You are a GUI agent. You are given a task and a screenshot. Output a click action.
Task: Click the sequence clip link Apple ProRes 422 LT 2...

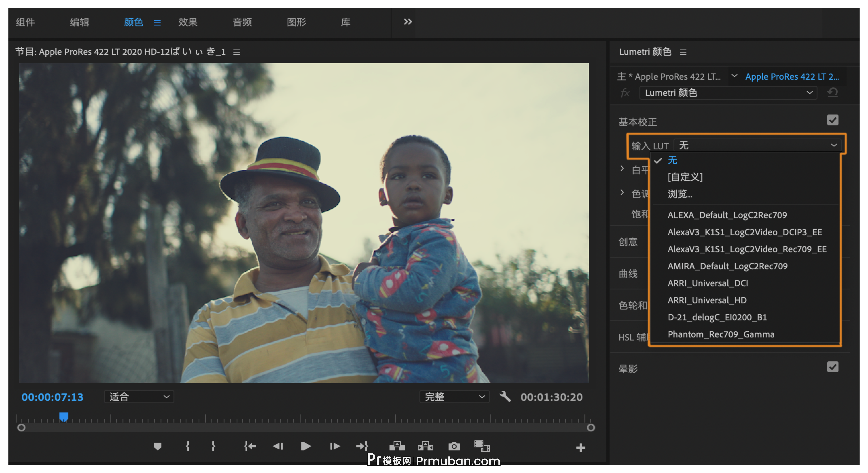(792, 76)
